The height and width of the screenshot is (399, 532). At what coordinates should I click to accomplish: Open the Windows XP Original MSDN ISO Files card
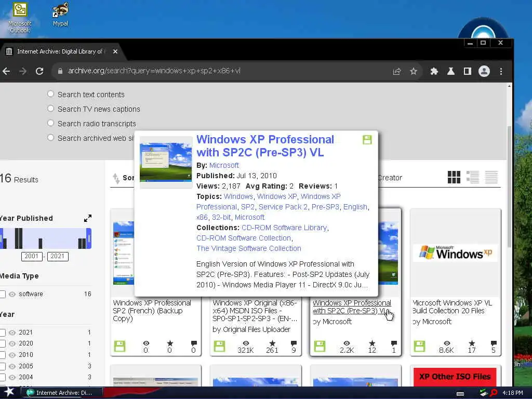click(x=255, y=311)
